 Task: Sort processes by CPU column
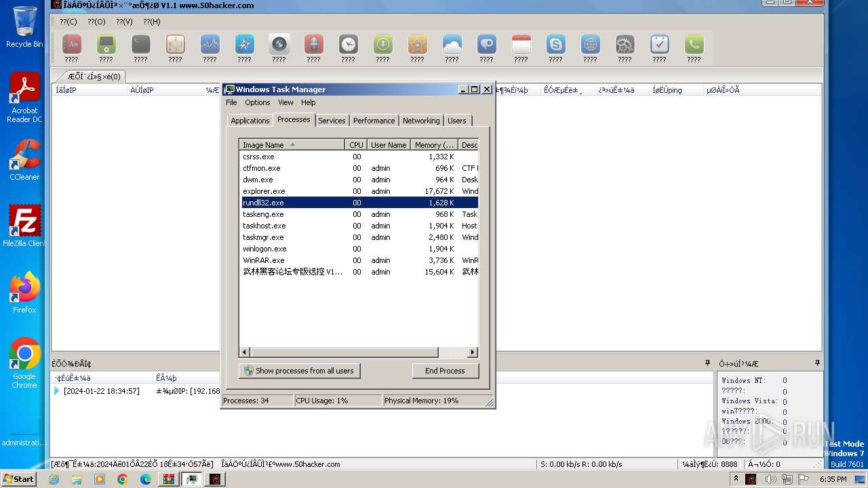click(356, 145)
